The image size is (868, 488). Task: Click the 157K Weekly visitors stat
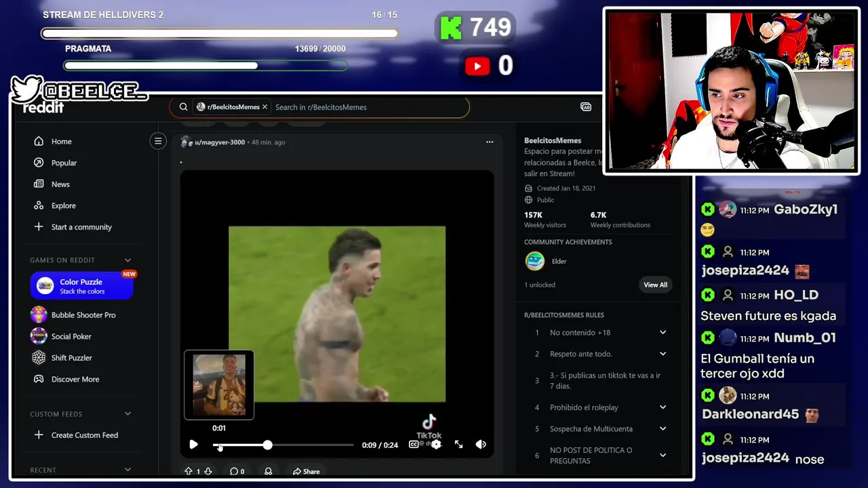pos(545,220)
